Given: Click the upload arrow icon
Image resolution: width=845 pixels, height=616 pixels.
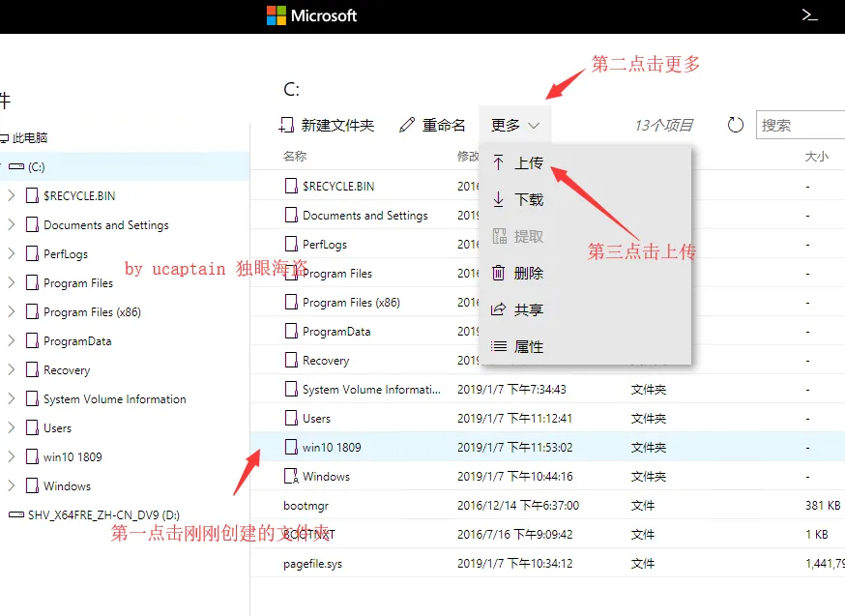Looking at the screenshot, I should pos(499,162).
